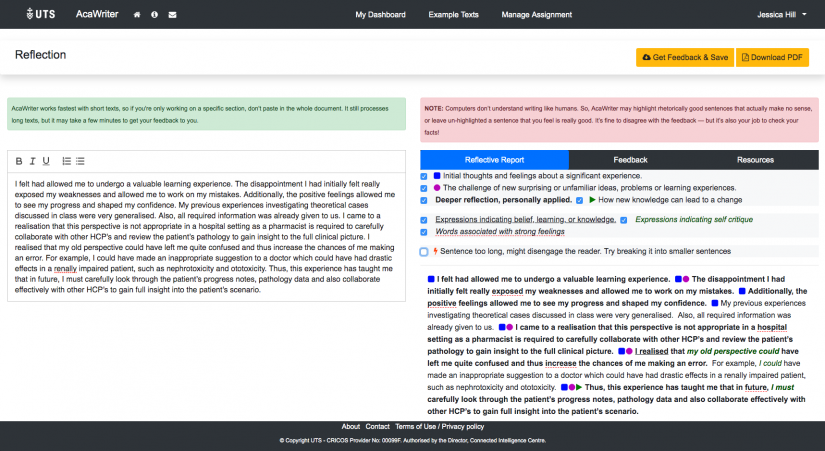Click lightning bolt icon for long sentences
Screen dimensions: 825x451
coord(435,252)
